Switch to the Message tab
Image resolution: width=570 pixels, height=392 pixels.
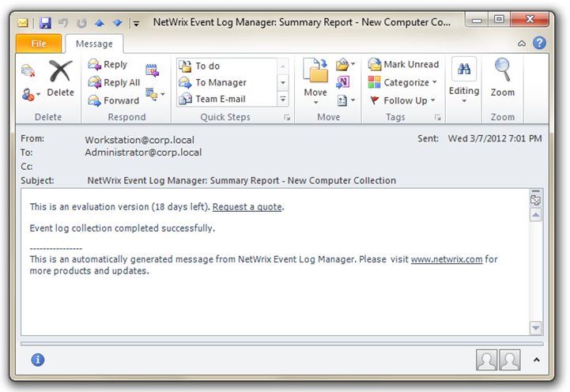(x=93, y=44)
